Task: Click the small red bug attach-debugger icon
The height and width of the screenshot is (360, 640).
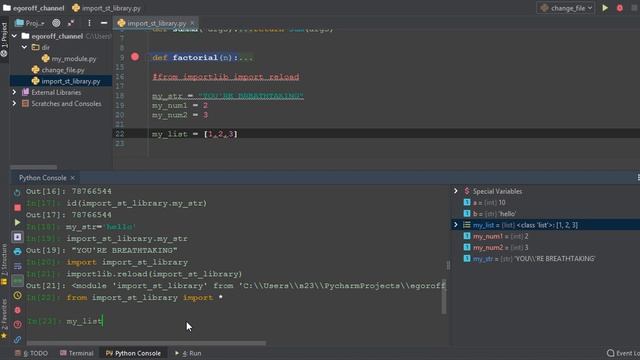Action: (x=17, y=310)
